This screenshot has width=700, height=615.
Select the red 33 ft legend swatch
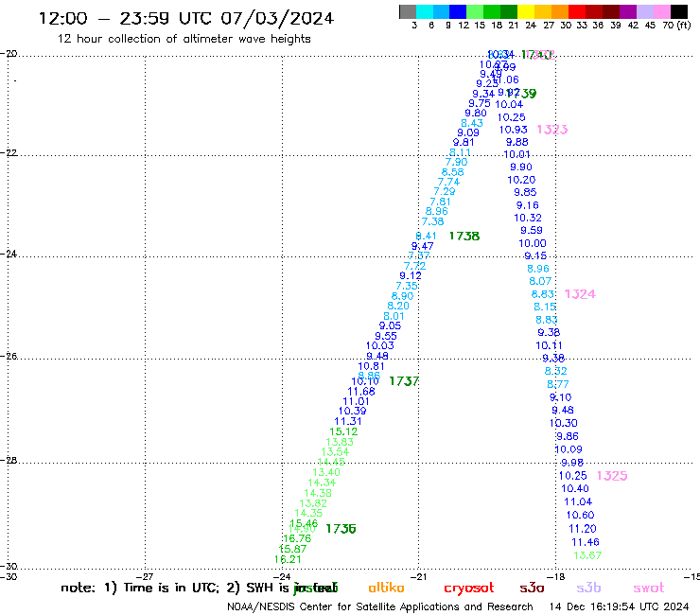(577, 11)
